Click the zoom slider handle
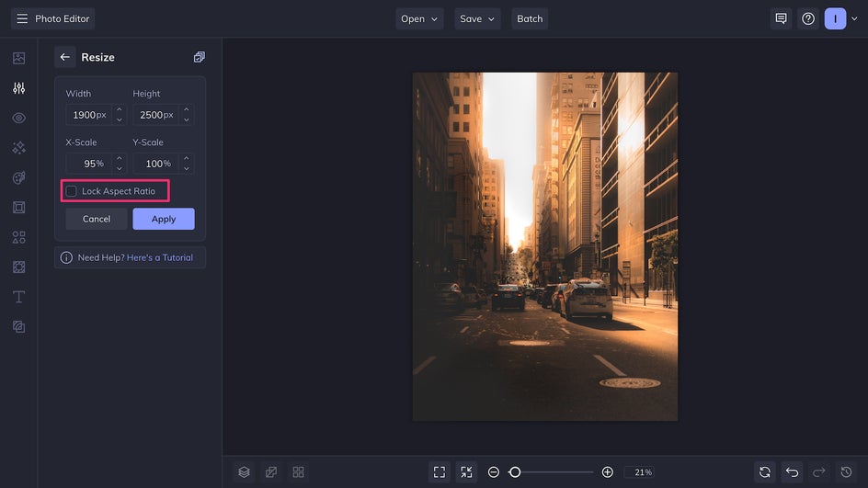Image resolution: width=868 pixels, height=488 pixels. pos(515,472)
